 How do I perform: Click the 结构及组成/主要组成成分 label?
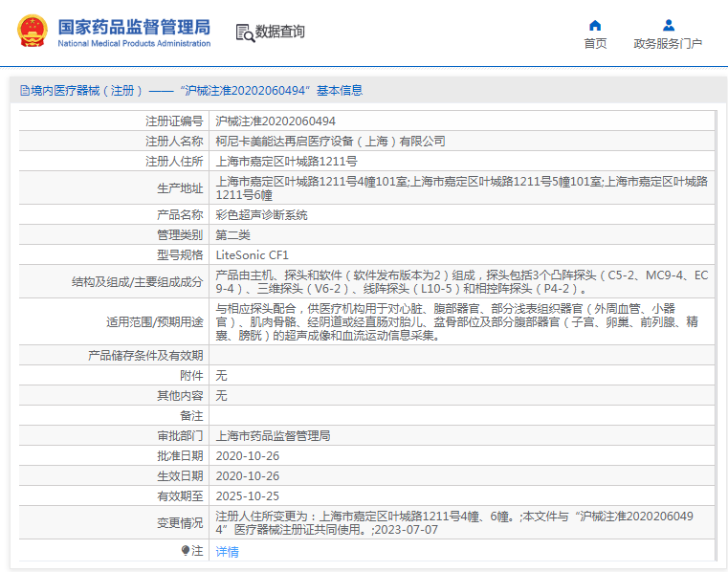(x=138, y=282)
